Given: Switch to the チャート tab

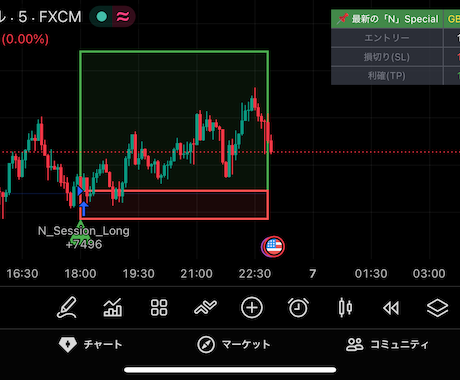Looking at the screenshot, I should click(x=90, y=344).
